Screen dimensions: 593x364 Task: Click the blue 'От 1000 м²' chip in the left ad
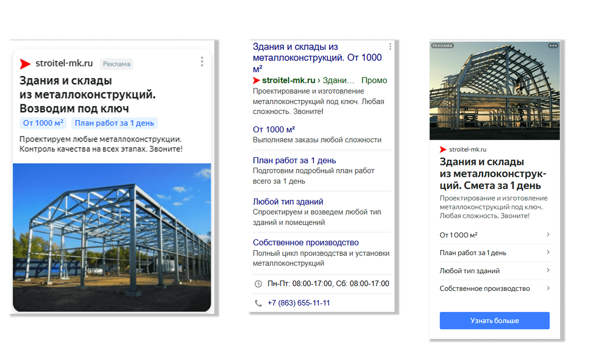pyautogui.click(x=43, y=123)
